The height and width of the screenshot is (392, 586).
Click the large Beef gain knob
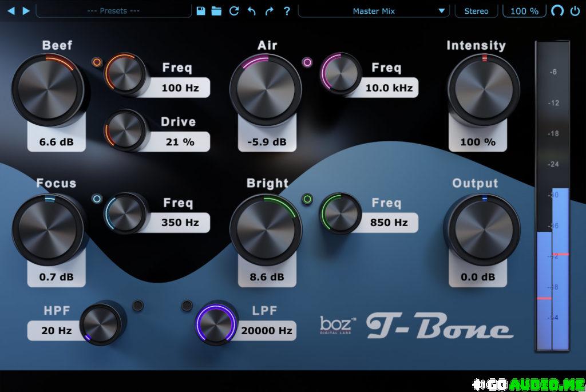[48, 90]
